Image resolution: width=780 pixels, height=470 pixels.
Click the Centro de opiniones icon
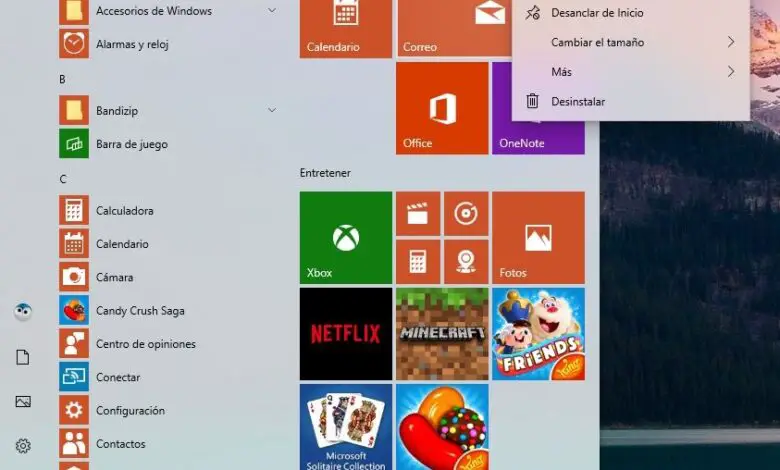click(x=74, y=344)
